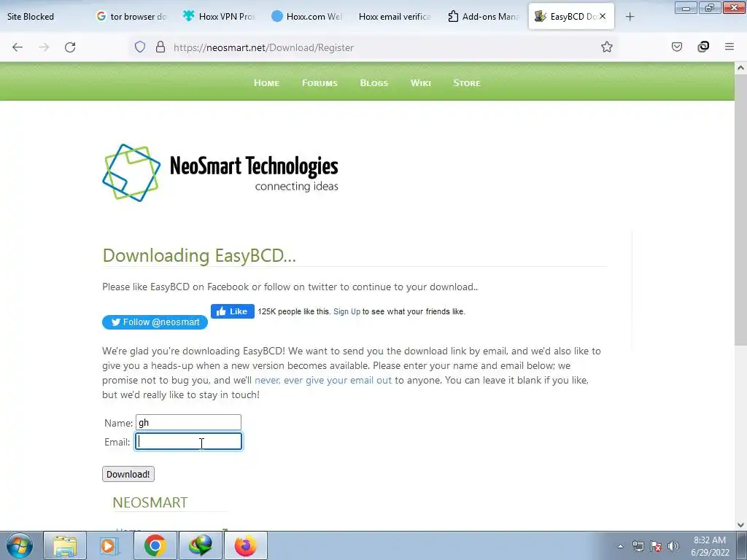This screenshot has width=747, height=560.
Task: Show site security padlock info
Action: point(160,47)
